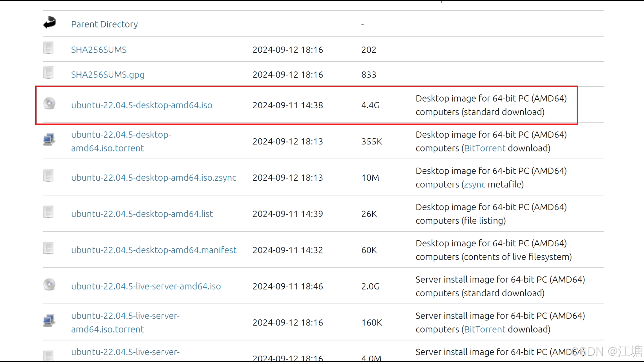The width and height of the screenshot is (644, 362).
Task: Open the ubuntu-22.04.5-desktop-amd64.manifest link
Action: point(154,250)
